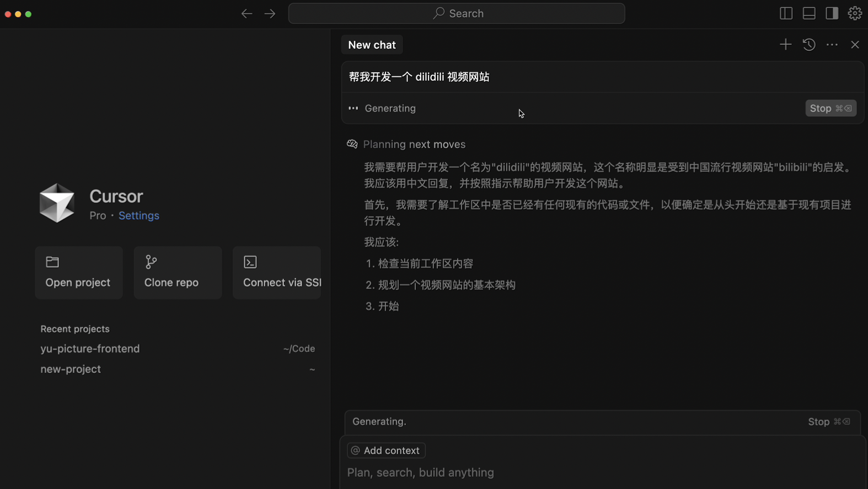This screenshot has height=489, width=868.
Task: Click the Recent projects heading
Action: (75, 329)
